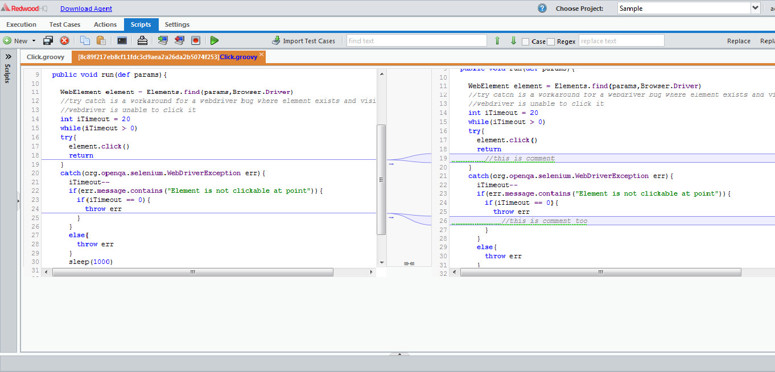Switch to the Test Cases tab
The image size is (775, 372).
tap(64, 24)
